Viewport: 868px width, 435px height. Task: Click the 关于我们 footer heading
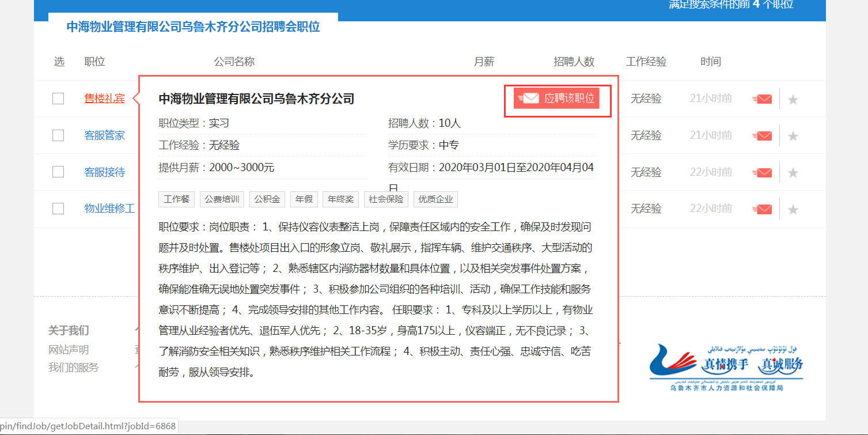(69, 331)
